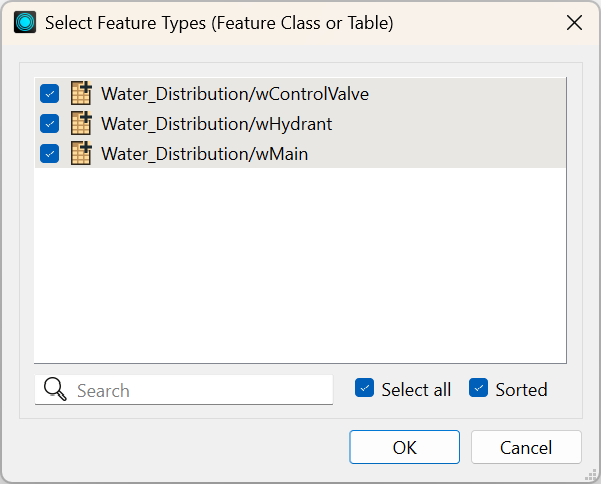Select the Water_Distribution/wHydrant list entry
This screenshot has height=484, width=601.
pos(300,124)
